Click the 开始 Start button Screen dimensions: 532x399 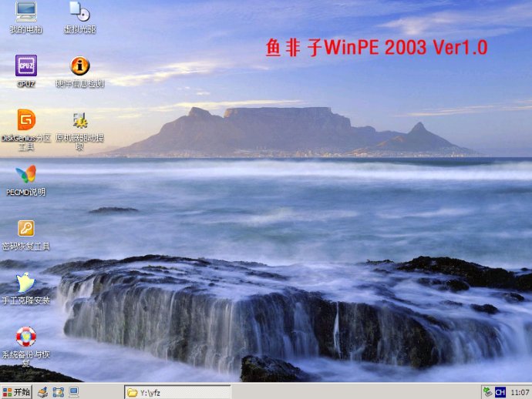tap(16, 392)
